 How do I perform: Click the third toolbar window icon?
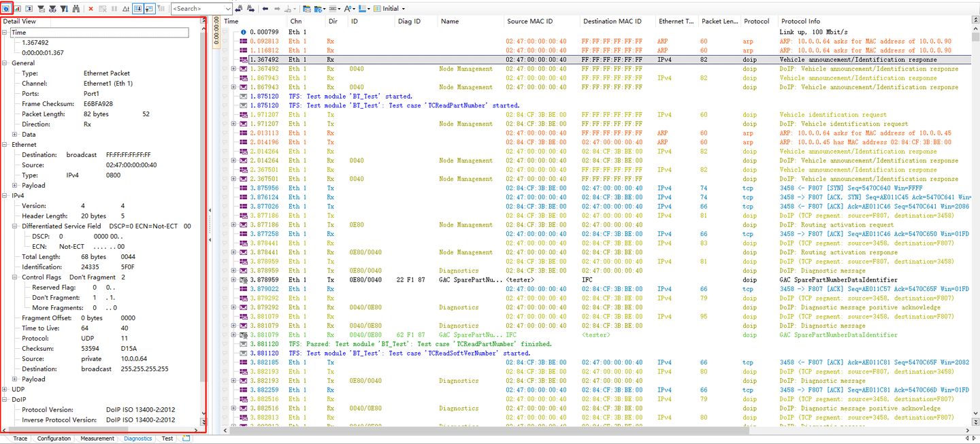coord(29,9)
